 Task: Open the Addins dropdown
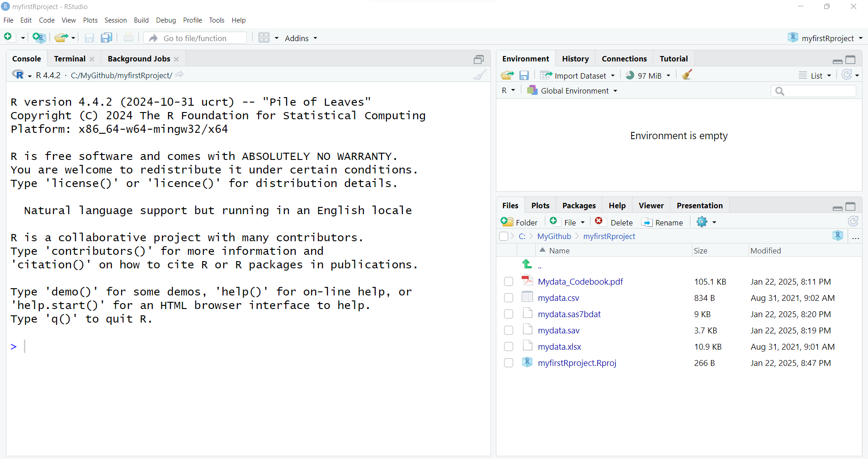301,38
